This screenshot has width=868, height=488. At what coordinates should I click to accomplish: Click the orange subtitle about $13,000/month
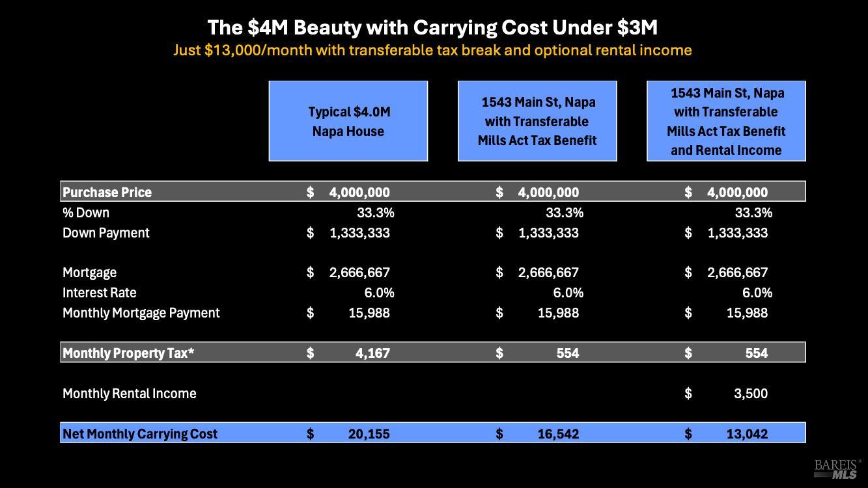[x=432, y=50]
